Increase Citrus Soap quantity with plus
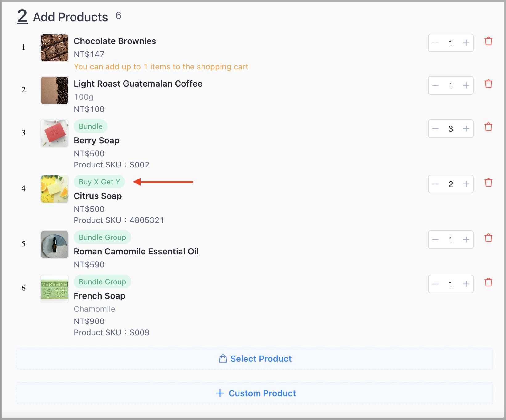This screenshot has width=506, height=420. click(466, 184)
